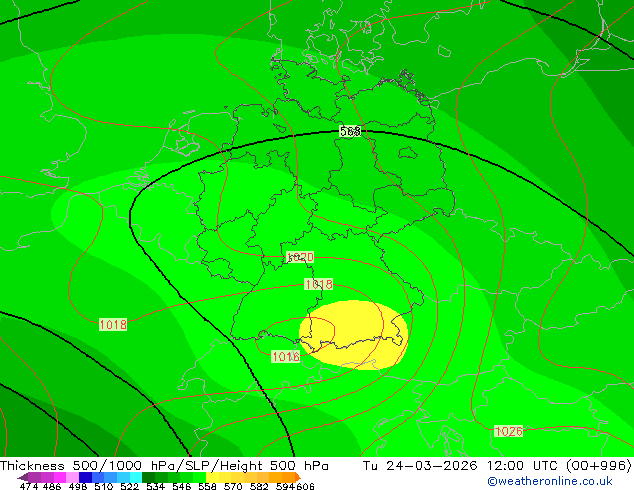
Task: Click the 582 legend value
Action: coord(259,486)
